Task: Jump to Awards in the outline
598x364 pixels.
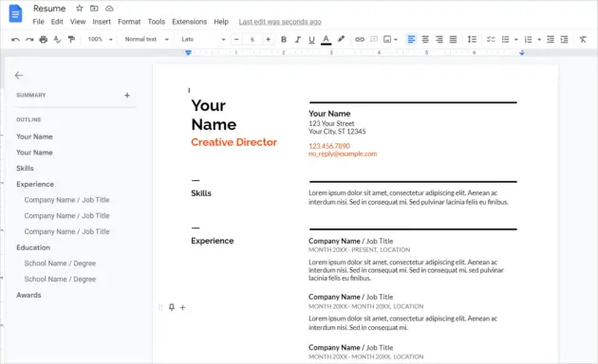Action: point(28,295)
